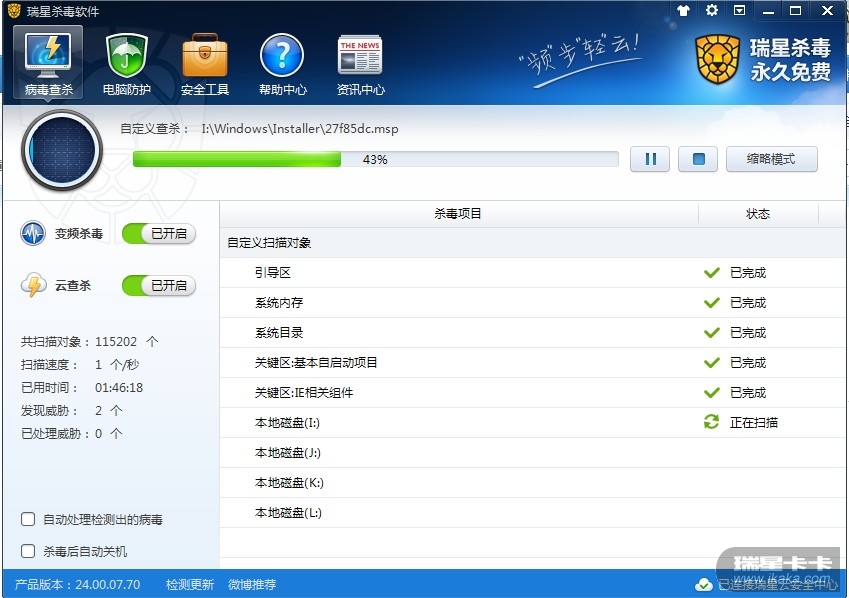Select 本地磁盘(L:) scan row
Screen dimensions: 849x598
(532, 512)
